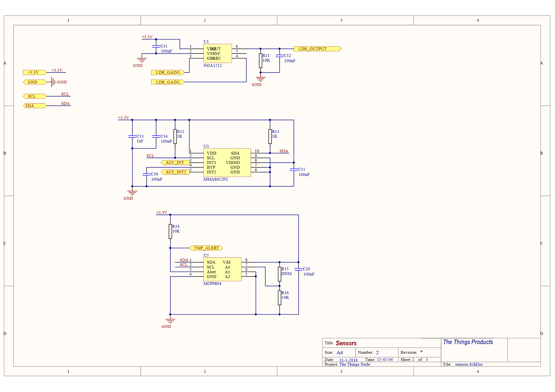Click the TMP_ALERT port
Screen dimensions: 555x392
tap(206, 248)
